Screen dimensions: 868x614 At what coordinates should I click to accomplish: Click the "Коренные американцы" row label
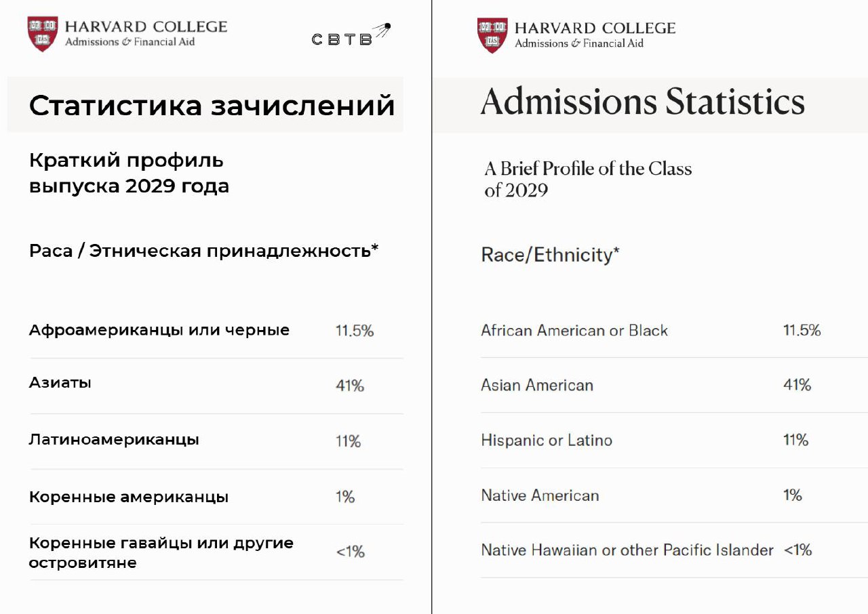click(x=128, y=497)
